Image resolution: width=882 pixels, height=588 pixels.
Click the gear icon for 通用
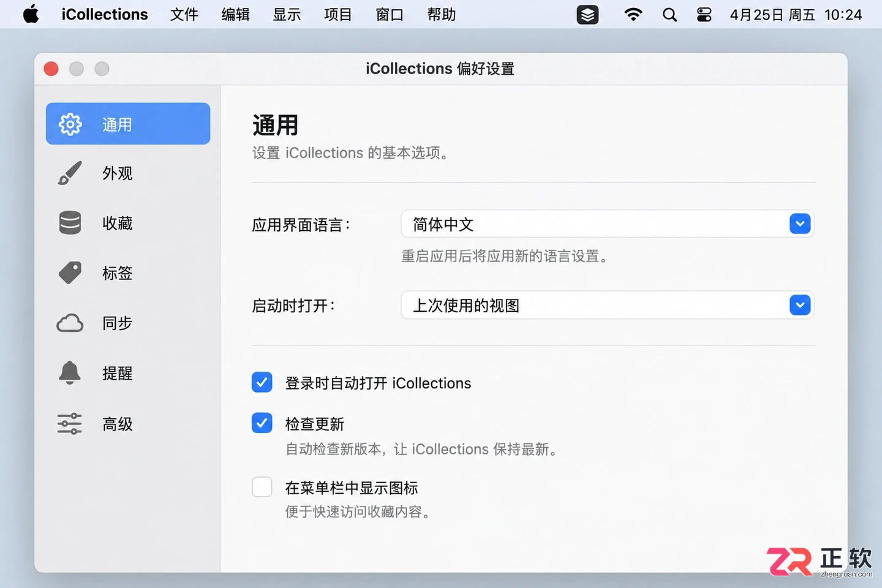70,124
